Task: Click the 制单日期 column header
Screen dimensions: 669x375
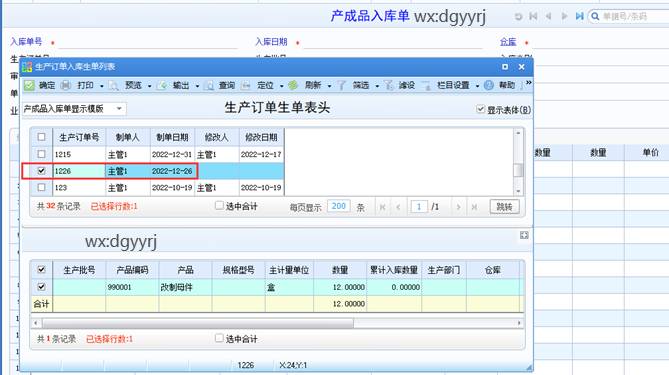Action: [172, 137]
